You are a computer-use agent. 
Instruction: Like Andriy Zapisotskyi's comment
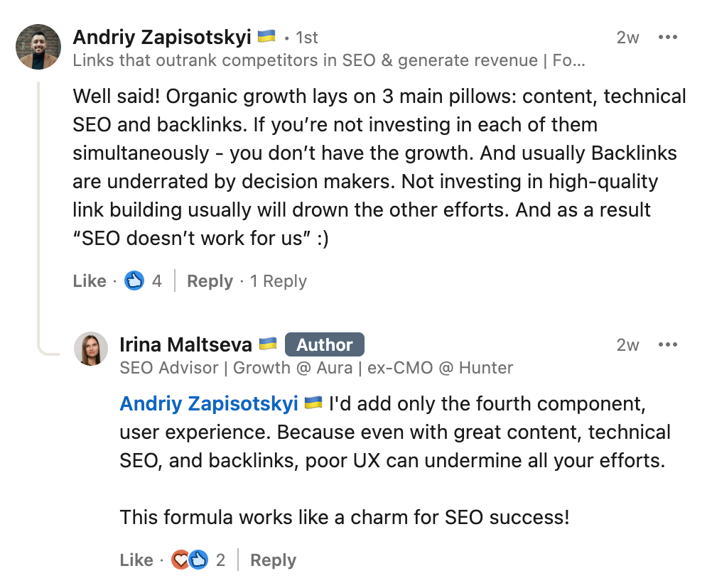pos(90,281)
